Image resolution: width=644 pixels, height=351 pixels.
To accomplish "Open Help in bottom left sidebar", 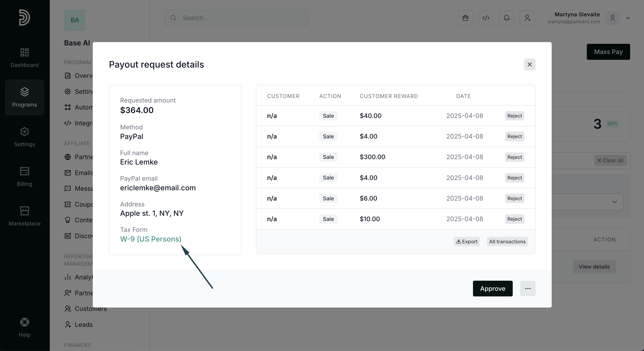I will coord(24,327).
